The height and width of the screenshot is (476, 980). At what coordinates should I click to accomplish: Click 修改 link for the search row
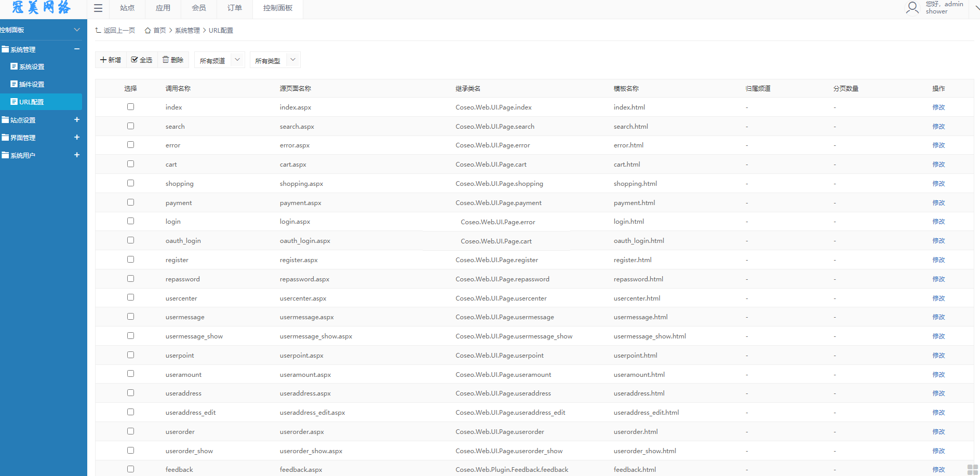pos(938,127)
